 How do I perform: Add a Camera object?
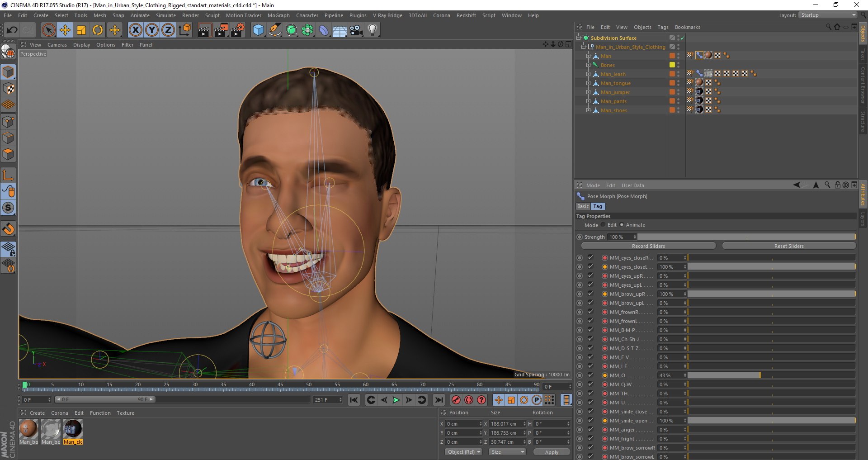[356, 30]
